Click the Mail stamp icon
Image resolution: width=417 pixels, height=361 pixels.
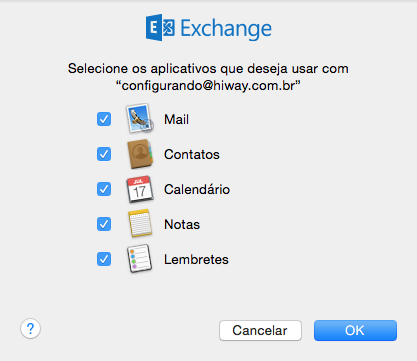140,118
